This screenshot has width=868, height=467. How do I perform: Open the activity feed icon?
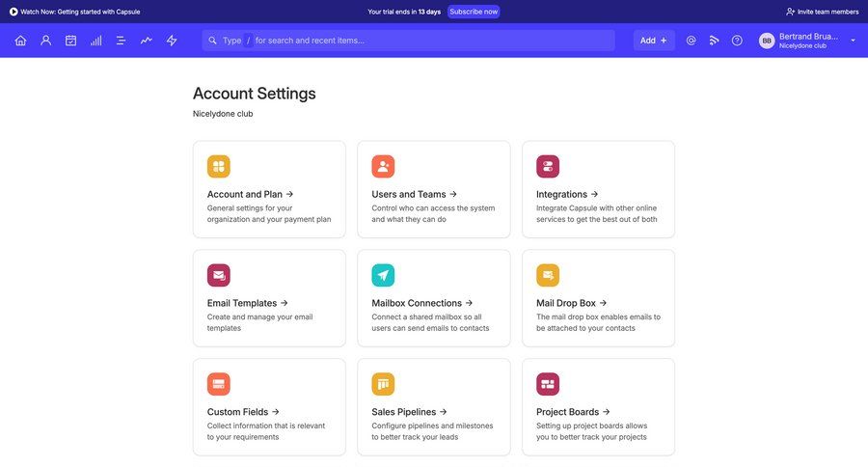(714, 41)
